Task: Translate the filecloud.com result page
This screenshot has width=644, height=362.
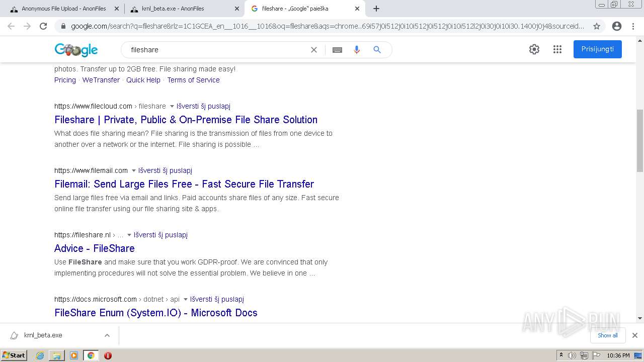Action: pos(203,106)
